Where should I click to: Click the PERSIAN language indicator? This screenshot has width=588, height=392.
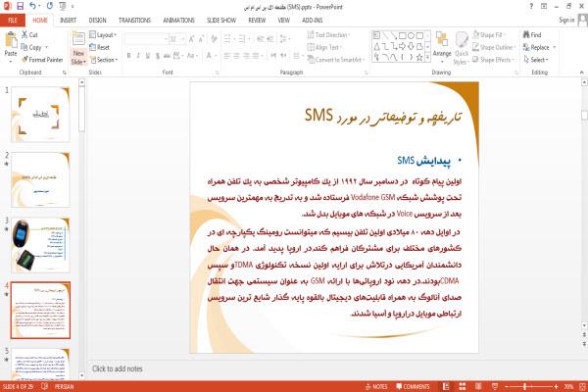pos(64,386)
